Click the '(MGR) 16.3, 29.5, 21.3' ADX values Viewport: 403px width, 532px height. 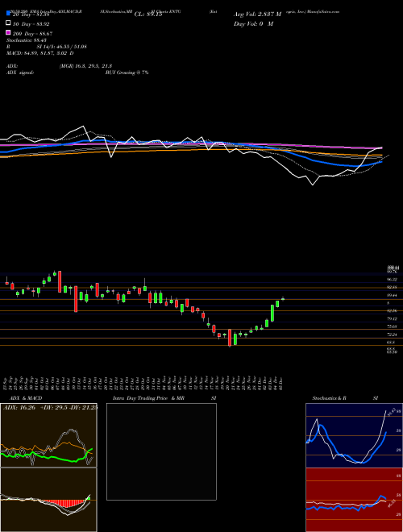[85, 66]
